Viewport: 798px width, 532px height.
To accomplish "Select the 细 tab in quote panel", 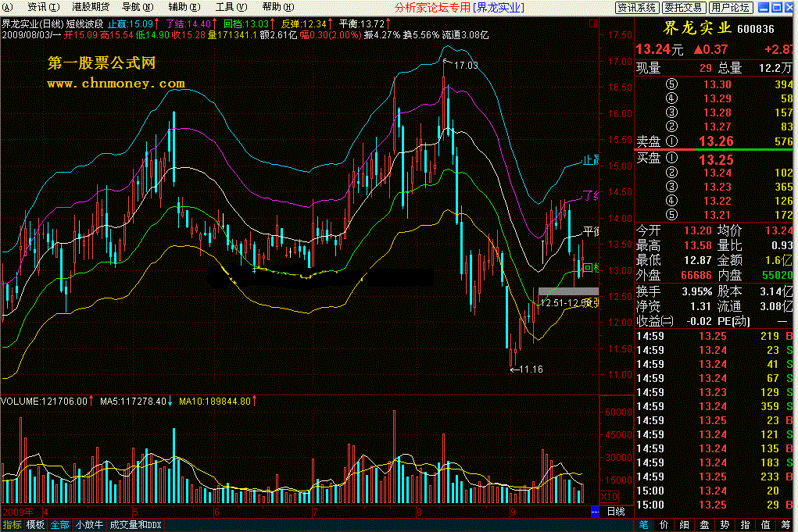I will pyautogui.click(x=685, y=525).
